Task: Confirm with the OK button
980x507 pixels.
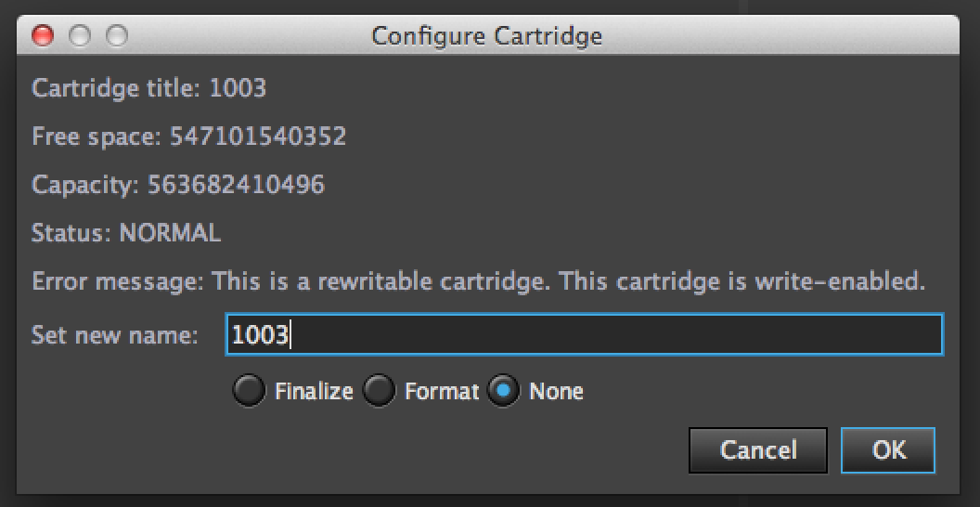Action: [887, 450]
